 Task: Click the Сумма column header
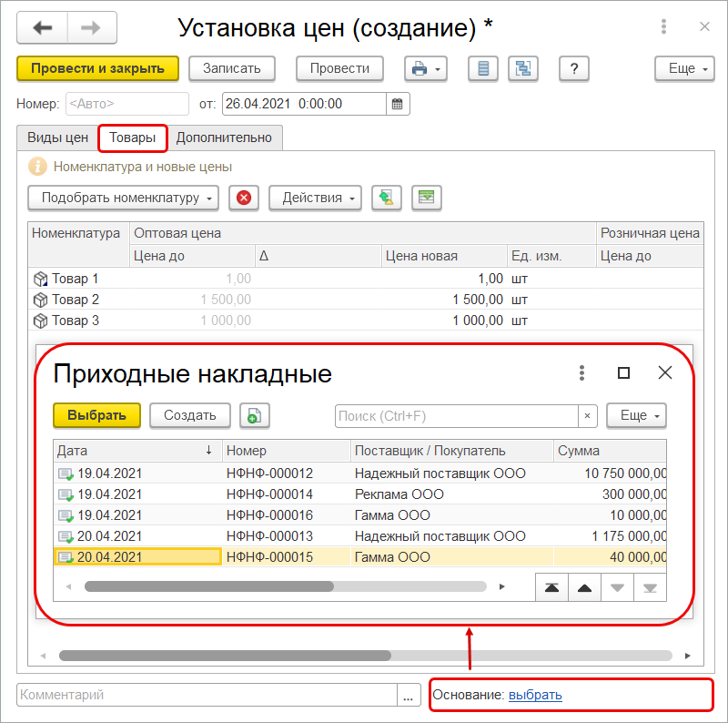[x=610, y=451]
